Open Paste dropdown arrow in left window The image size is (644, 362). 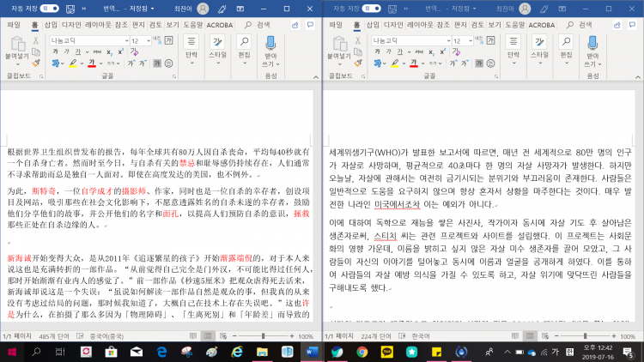pos(17,64)
